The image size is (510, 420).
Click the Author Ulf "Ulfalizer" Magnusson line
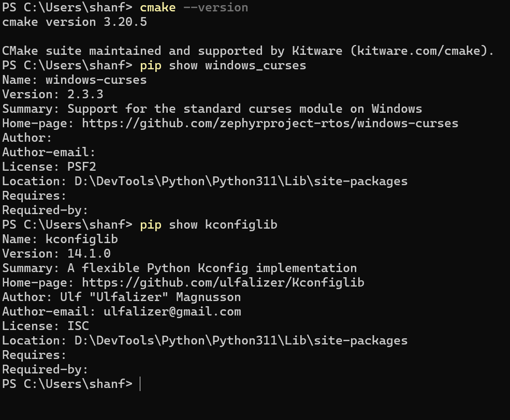click(121, 297)
